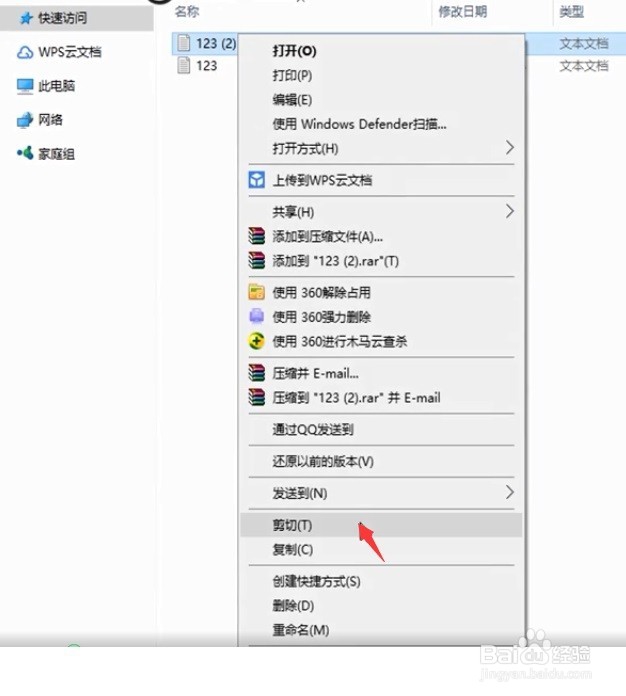Expand the 打开方式(H) submenu arrow

tap(510, 147)
